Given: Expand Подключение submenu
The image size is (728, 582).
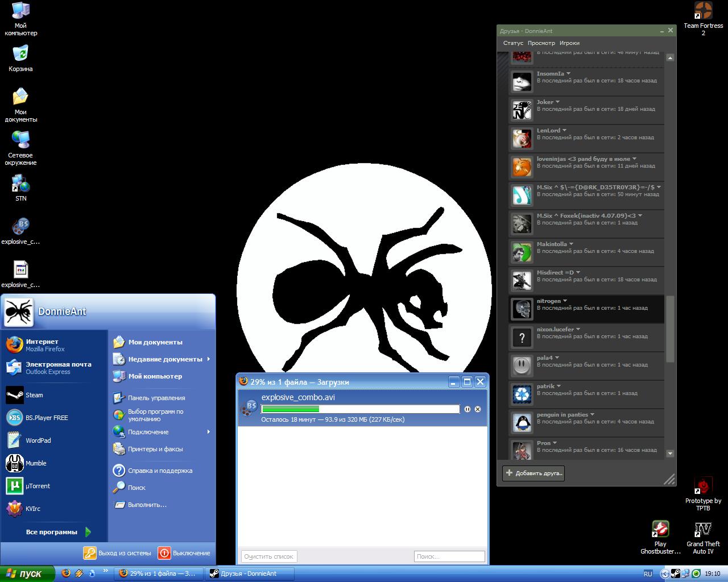Looking at the screenshot, I should coord(162,432).
